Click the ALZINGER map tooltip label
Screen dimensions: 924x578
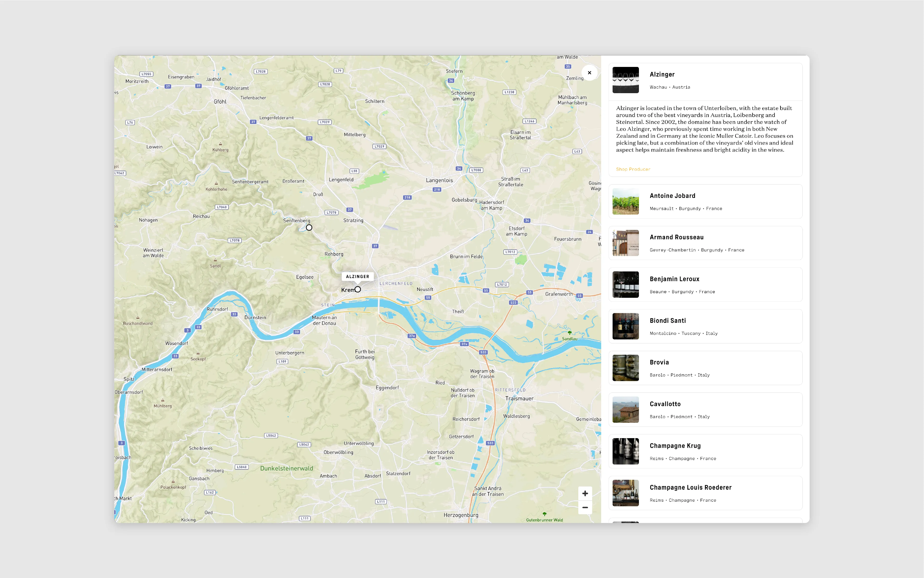pos(357,276)
